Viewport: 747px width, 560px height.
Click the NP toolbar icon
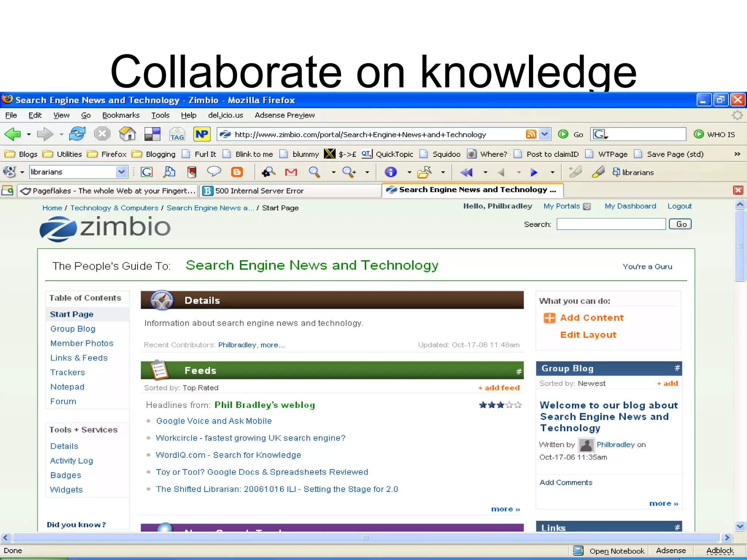(x=202, y=134)
